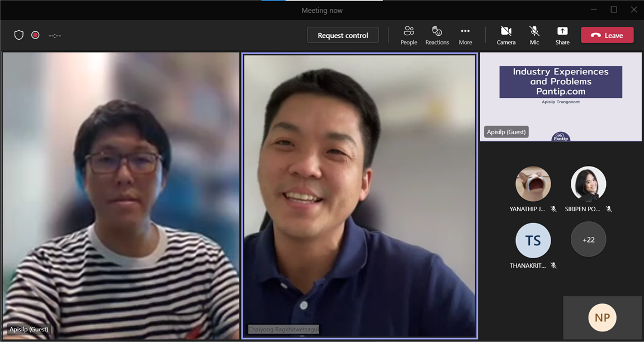Maximize the meeting window
Viewport: 644px width, 342px height.
(x=614, y=9)
